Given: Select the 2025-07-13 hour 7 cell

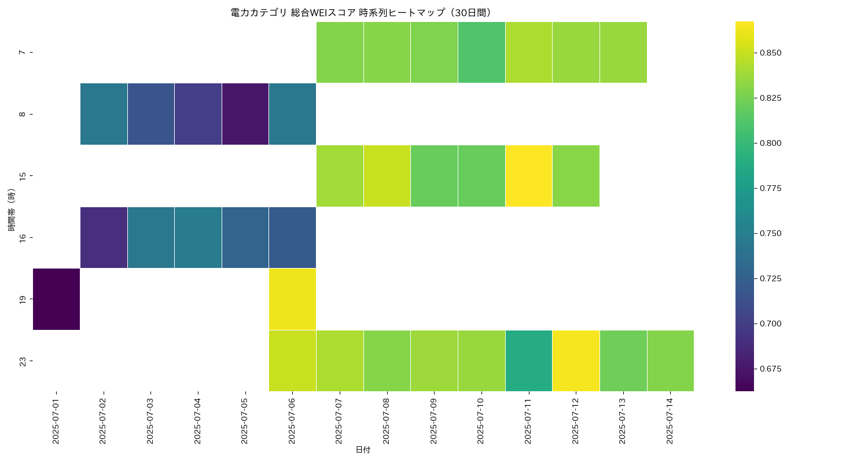Looking at the screenshot, I should (623, 52).
